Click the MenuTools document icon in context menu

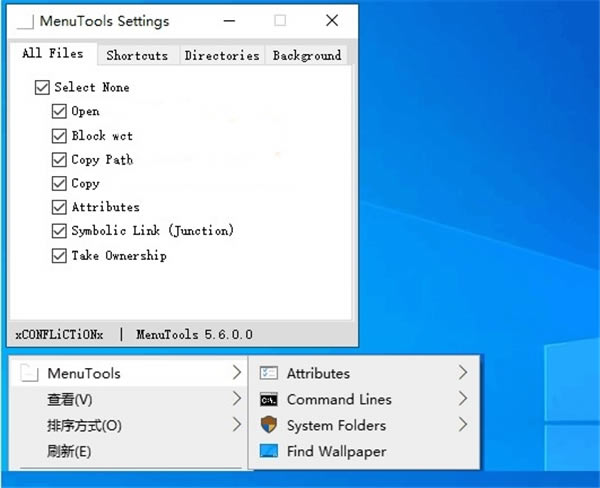tap(29, 373)
